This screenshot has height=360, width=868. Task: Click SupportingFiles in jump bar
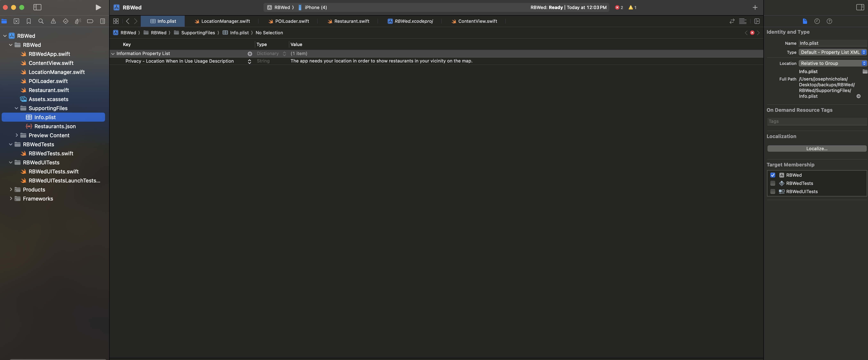click(194, 33)
